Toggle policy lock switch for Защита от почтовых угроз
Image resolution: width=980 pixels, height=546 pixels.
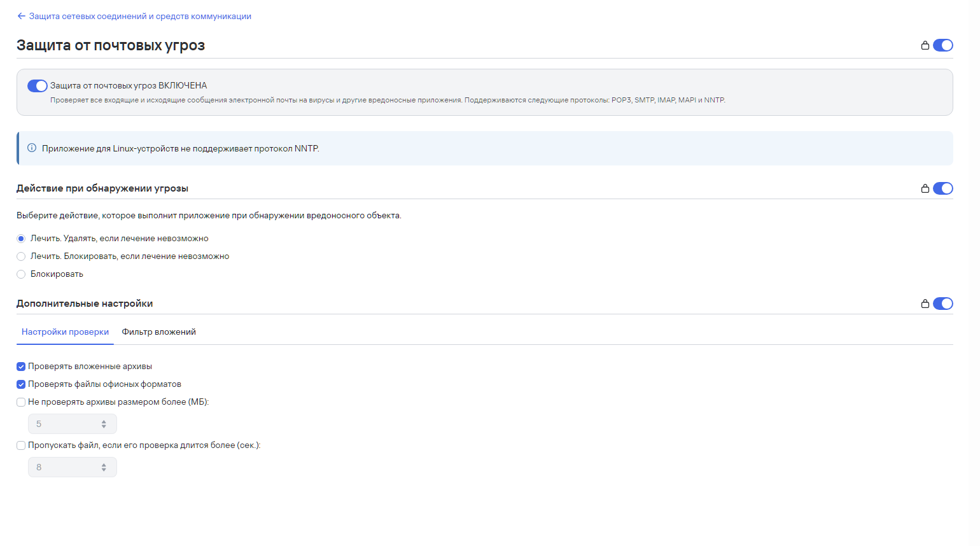coord(943,45)
